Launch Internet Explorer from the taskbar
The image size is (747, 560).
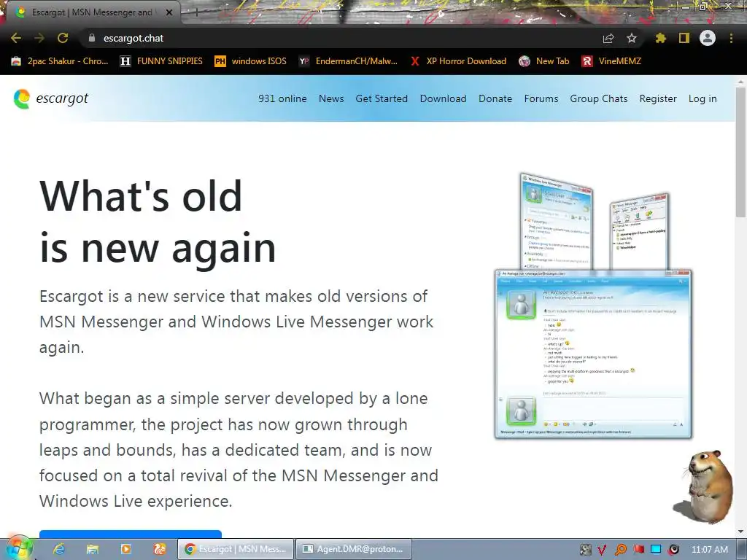pos(58,549)
